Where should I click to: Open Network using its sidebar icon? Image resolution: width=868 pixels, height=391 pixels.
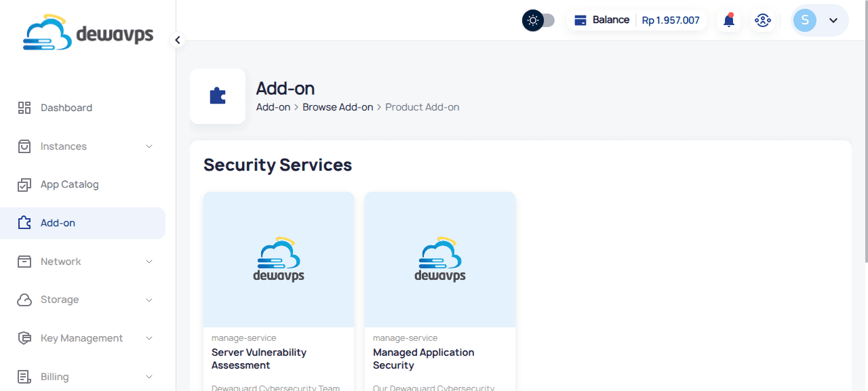click(x=24, y=261)
